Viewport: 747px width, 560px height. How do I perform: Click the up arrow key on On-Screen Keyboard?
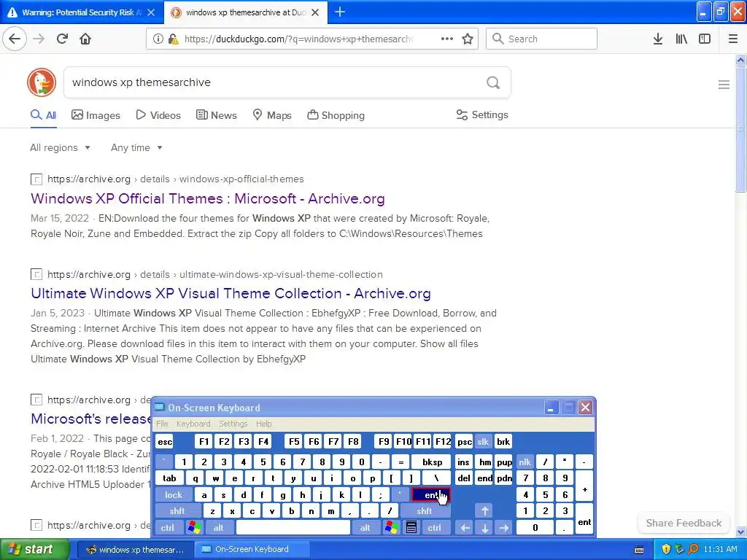pyautogui.click(x=484, y=511)
